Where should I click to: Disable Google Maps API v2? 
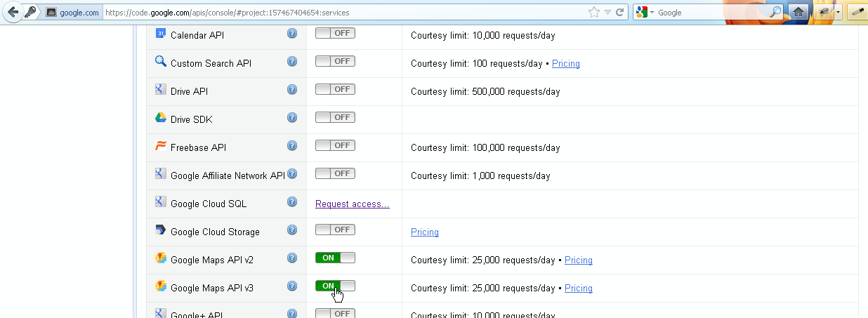(335, 258)
